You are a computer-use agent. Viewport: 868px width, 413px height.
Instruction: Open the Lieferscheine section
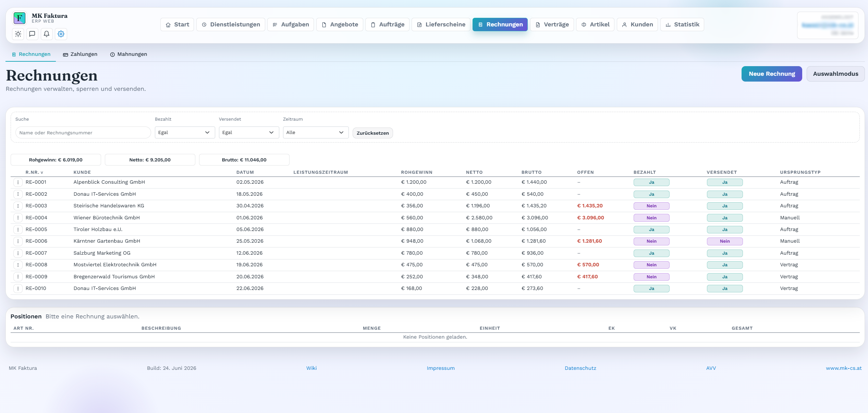[441, 25]
